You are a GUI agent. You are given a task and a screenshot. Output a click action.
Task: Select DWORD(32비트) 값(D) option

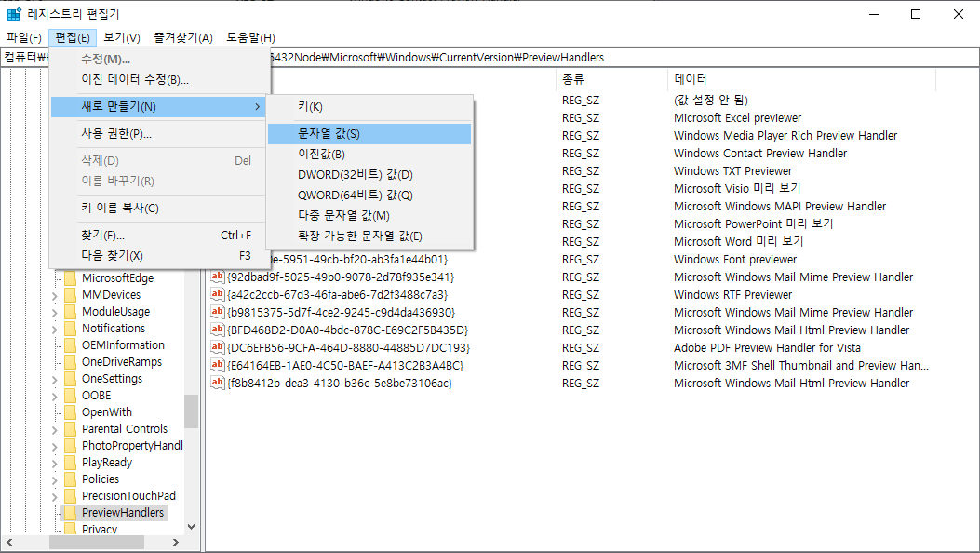pyautogui.click(x=369, y=175)
